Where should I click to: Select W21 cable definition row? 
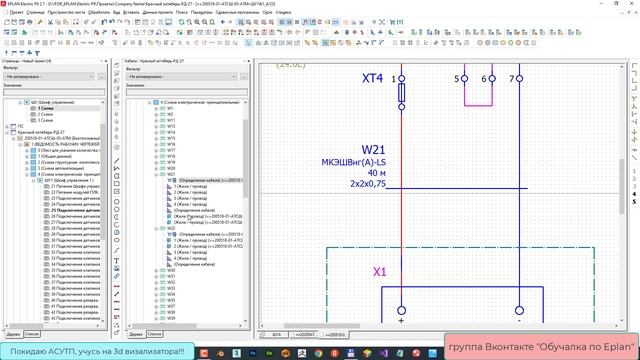[x=211, y=180]
